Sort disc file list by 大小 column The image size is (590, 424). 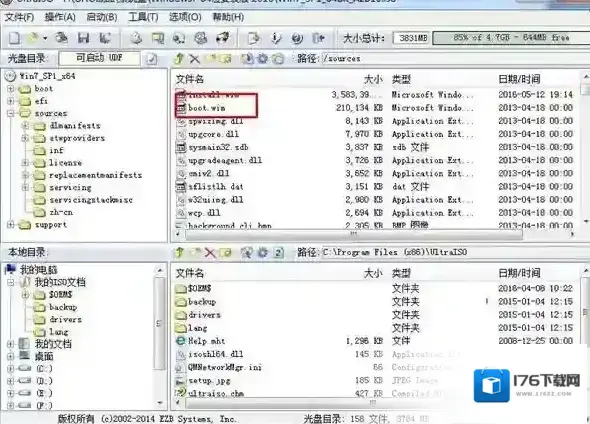pyautogui.click(x=373, y=79)
